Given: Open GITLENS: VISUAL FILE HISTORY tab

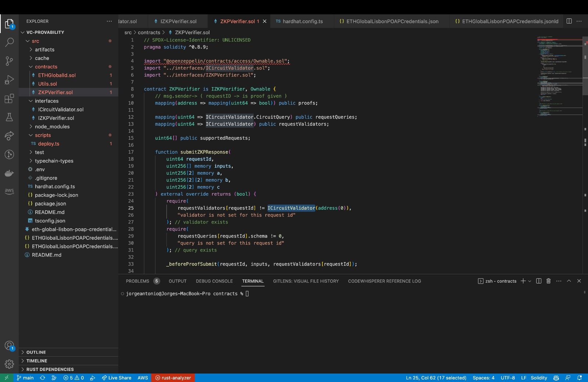Looking at the screenshot, I should (x=306, y=281).
